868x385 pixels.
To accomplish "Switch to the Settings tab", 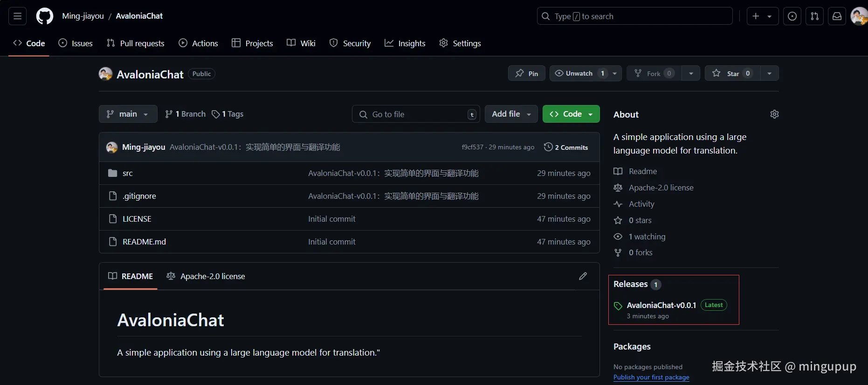I will 460,43.
